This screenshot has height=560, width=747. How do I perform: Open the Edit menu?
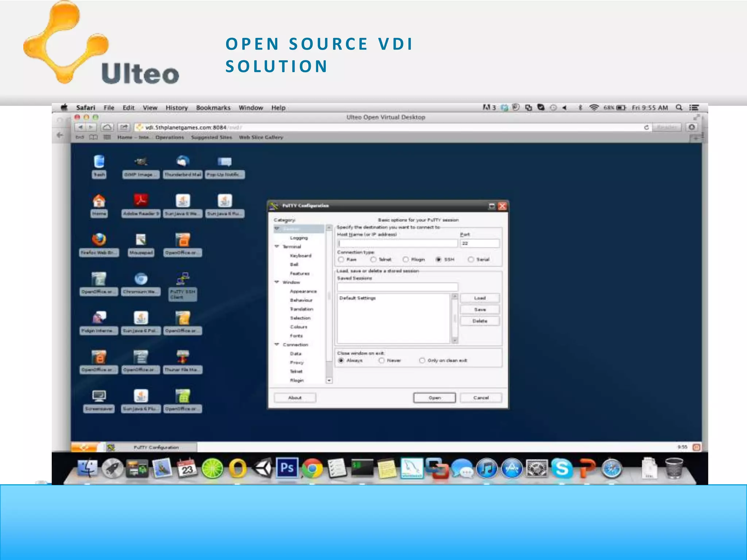point(128,108)
